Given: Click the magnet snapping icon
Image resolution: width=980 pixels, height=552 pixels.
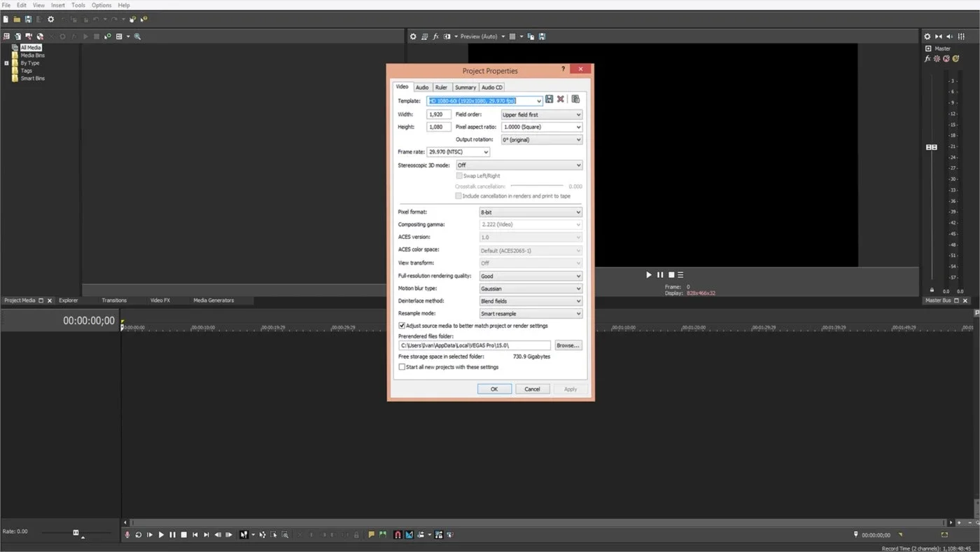Looking at the screenshot, I should [x=398, y=534].
